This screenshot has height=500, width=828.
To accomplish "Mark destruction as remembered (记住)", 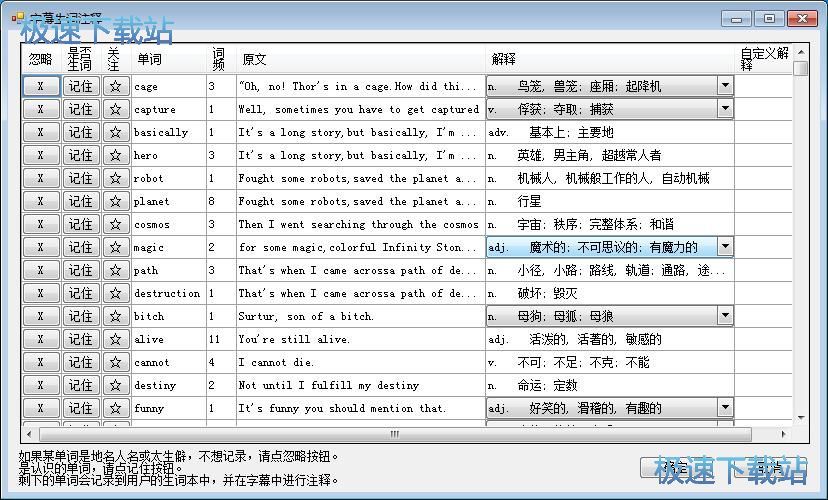I will [81, 293].
